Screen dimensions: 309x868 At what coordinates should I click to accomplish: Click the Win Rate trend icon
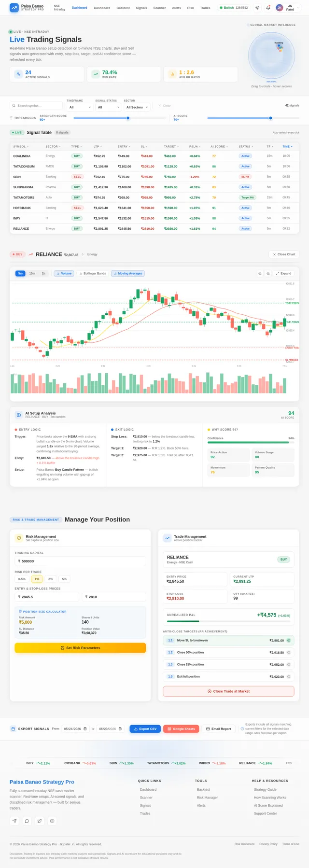pos(95,74)
